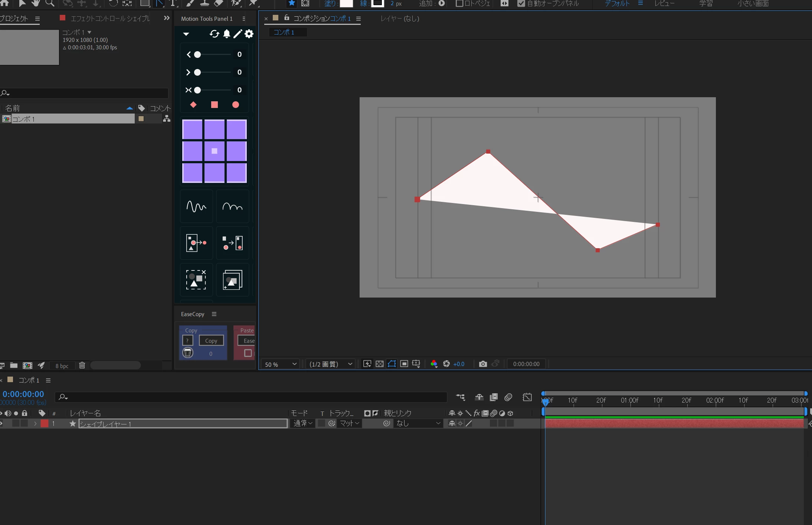Expand the シェイプレイヤー 1 layer properties

35,423
